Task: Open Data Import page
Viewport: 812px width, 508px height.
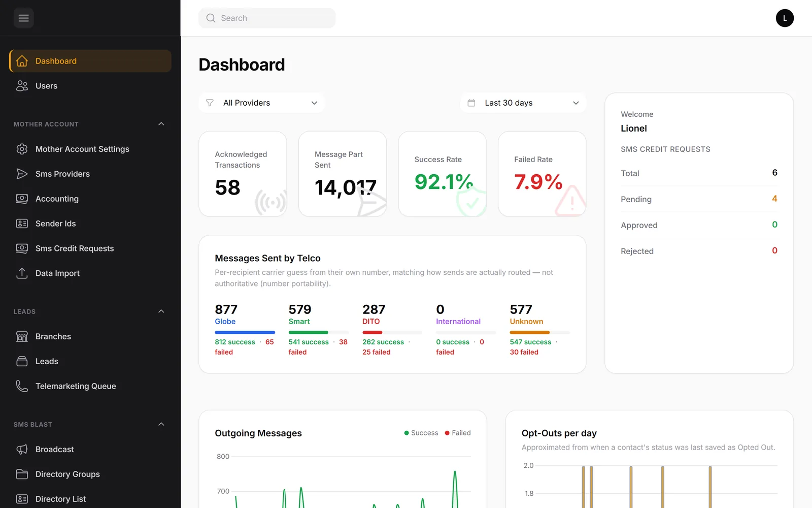Action: [x=90, y=273]
